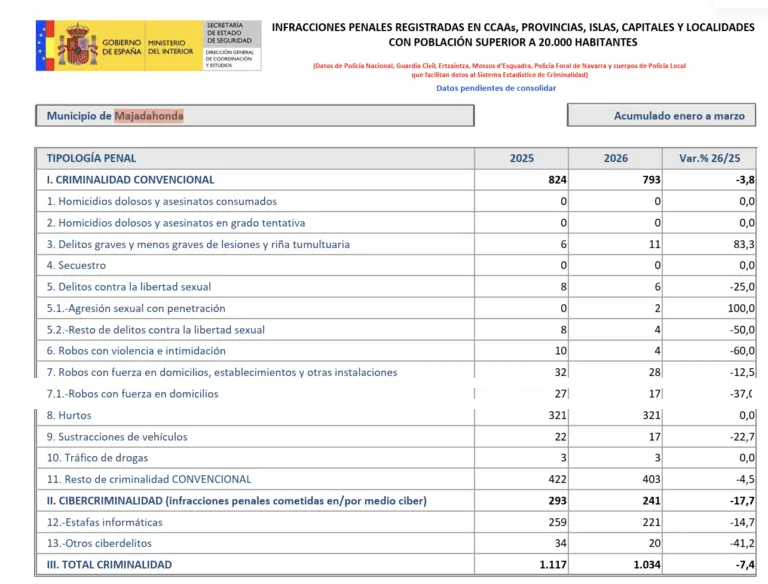Click the 'Datos pendientes de consolidar' note
The image size is (768, 584).
(496, 88)
